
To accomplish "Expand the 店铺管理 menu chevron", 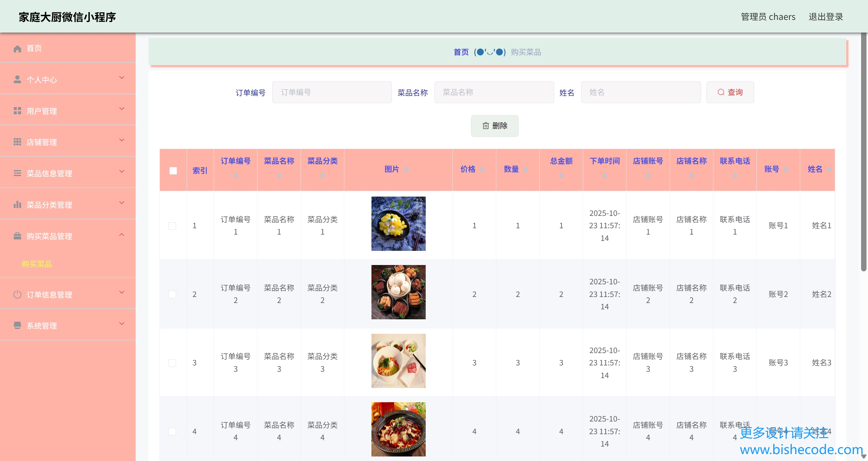I will coord(122,140).
